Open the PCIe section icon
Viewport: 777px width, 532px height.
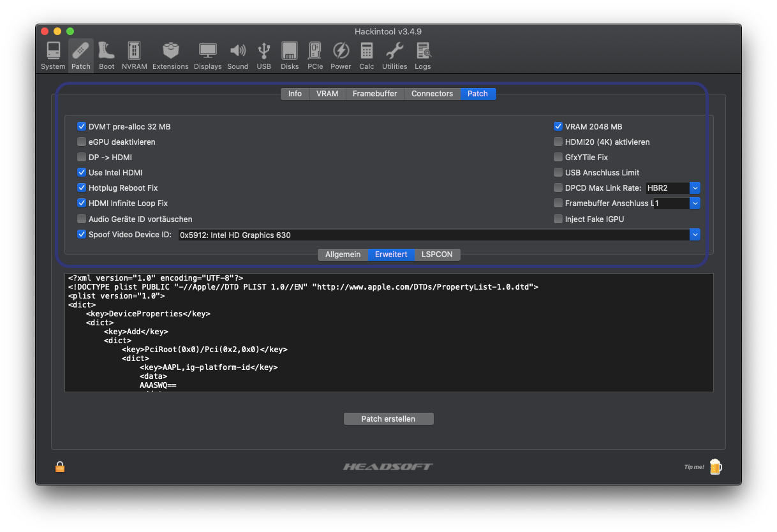click(314, 55)
